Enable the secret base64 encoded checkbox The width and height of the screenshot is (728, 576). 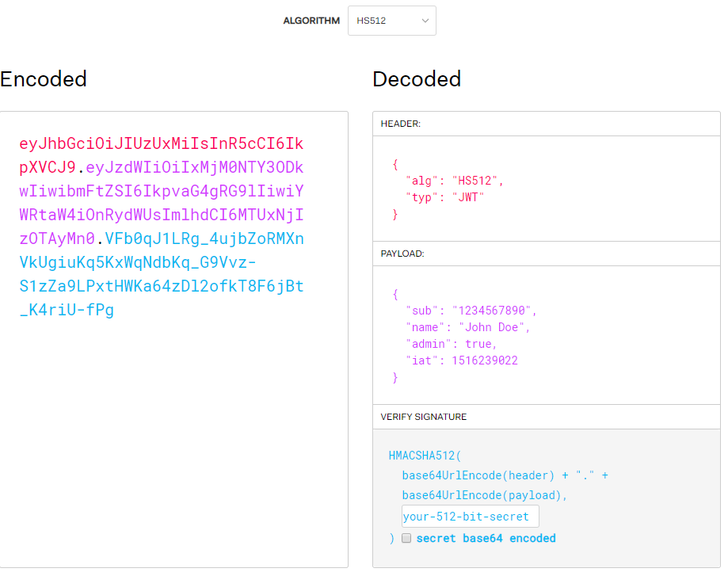tap(406, 538)
